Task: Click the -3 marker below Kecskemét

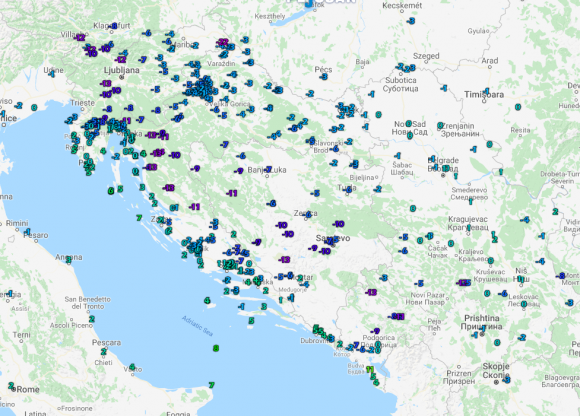Action: pos(411,21)
